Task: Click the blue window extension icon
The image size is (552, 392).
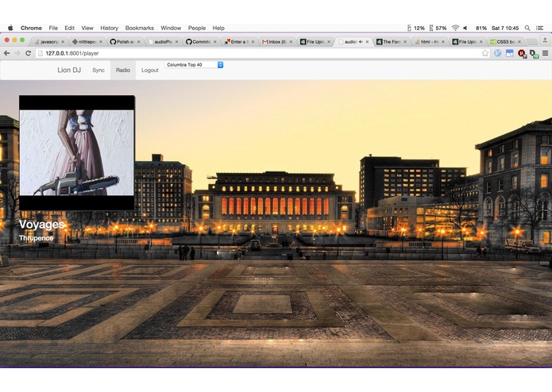Action: coord(509,53)
